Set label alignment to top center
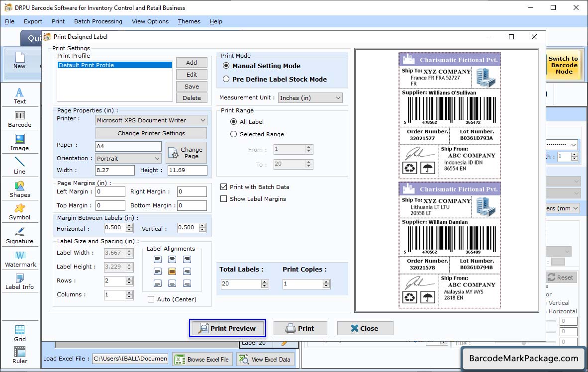Image resolution: width=588 pixels, height=372 pixels. tap(172, 259)
